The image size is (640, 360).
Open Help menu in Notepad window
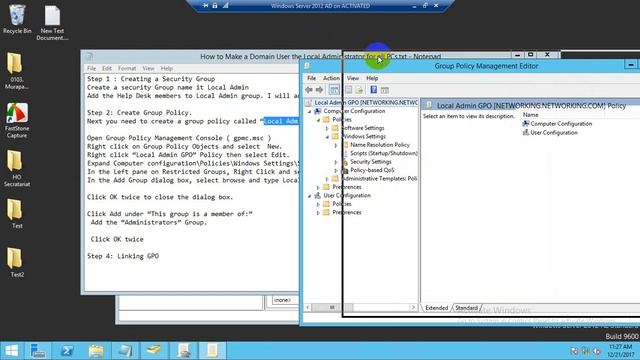click(x=167, y=68)
